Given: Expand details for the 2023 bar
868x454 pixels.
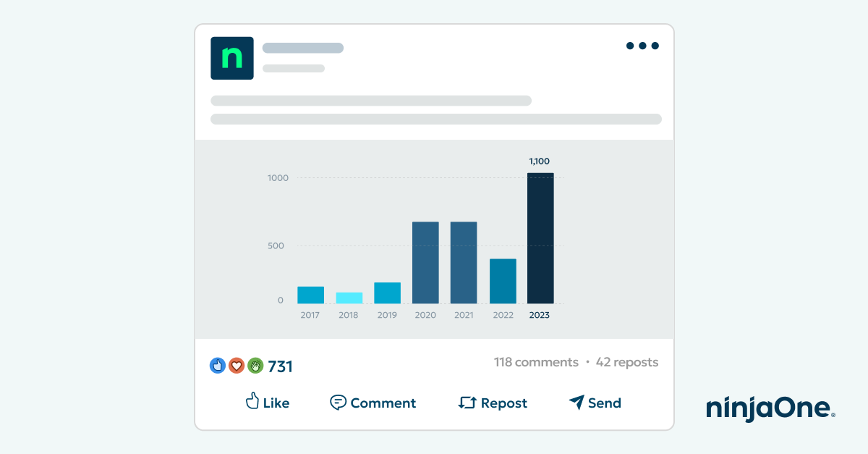Looking at the screenshot, I should [x=539, y=239].
